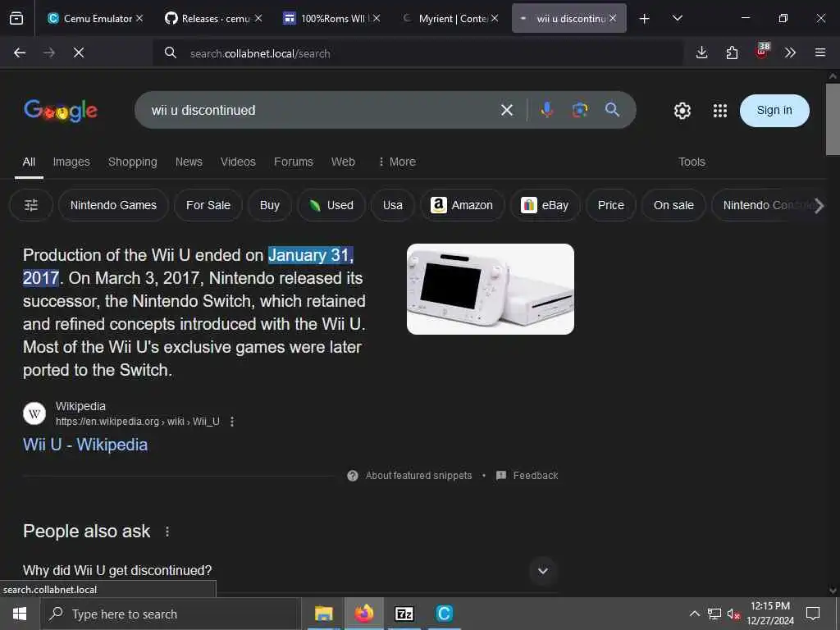
Task: Filter by On sale chip
Action: tap(673, 205)
